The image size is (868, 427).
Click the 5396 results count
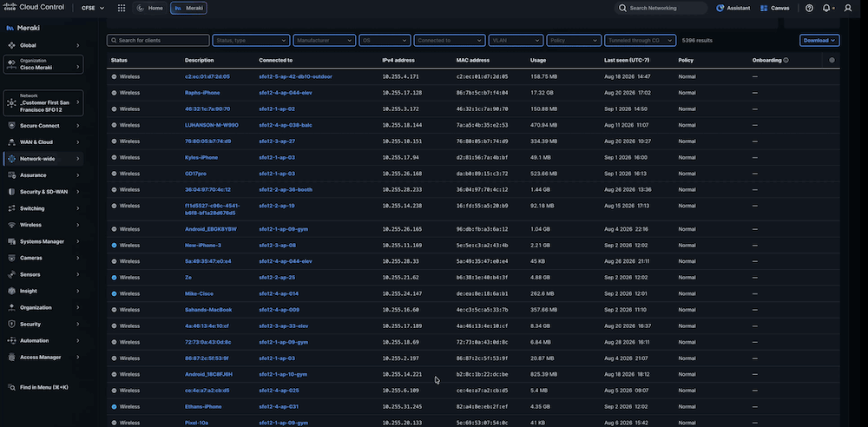(697, 41)
